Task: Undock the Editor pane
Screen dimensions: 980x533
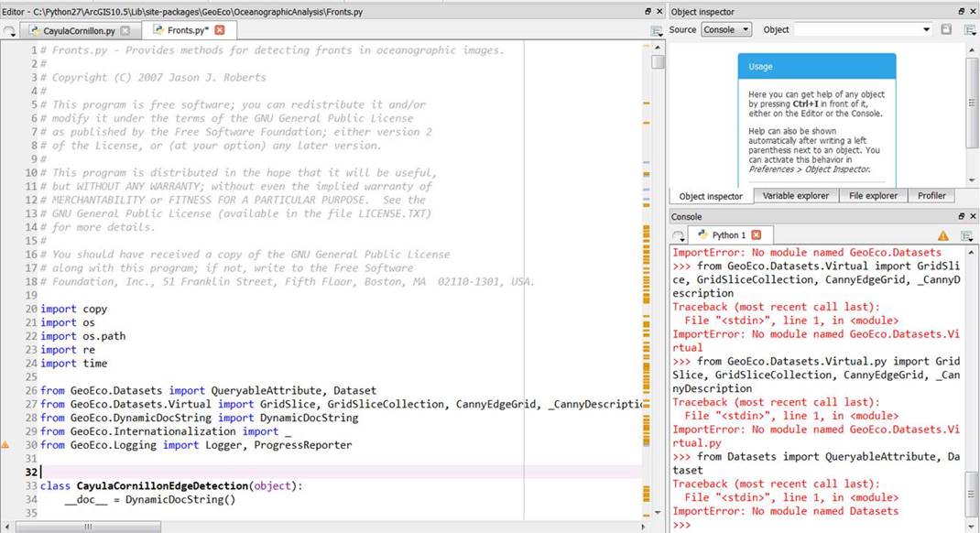Action: (x=648, y=11)
